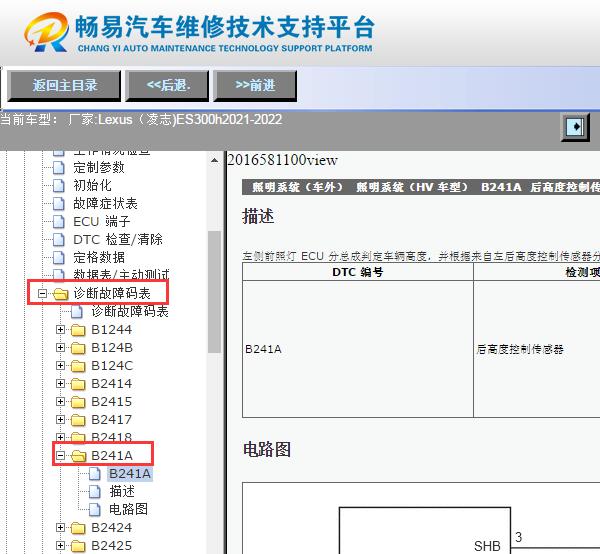Expand the B124C folder

coord(60,365)
